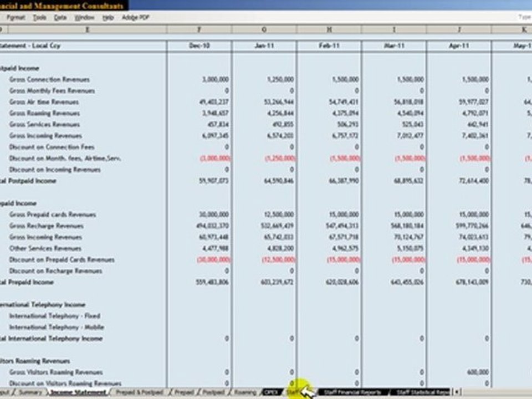This screenshot has height=399, width=532.
Task: Select column G header
Action: click(264, 30)
